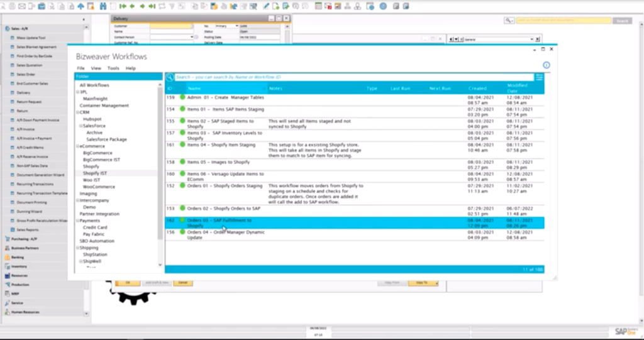The width and height of the screenshot is (644, 340).
Task: Open the blue Help question mark icon
Action: pyautogui.click(x=383, y=6)
